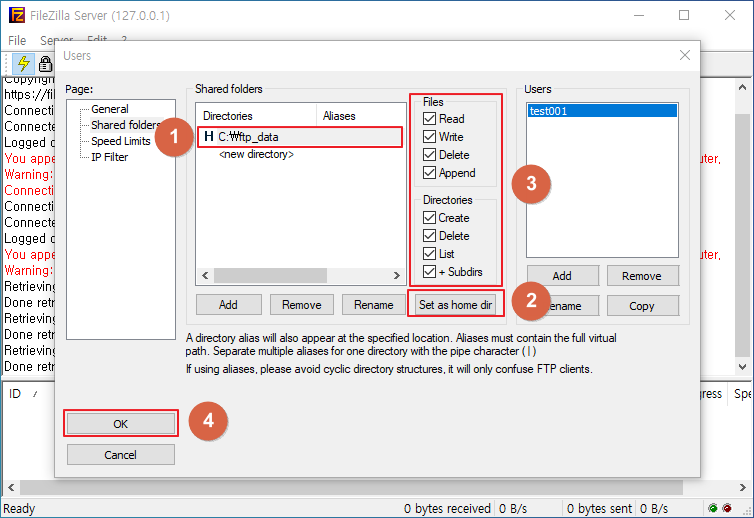The width and height of the screenshot is (754, 518).
Task: Click the 0 bytes sent status entry
Action: pos(599,508)
